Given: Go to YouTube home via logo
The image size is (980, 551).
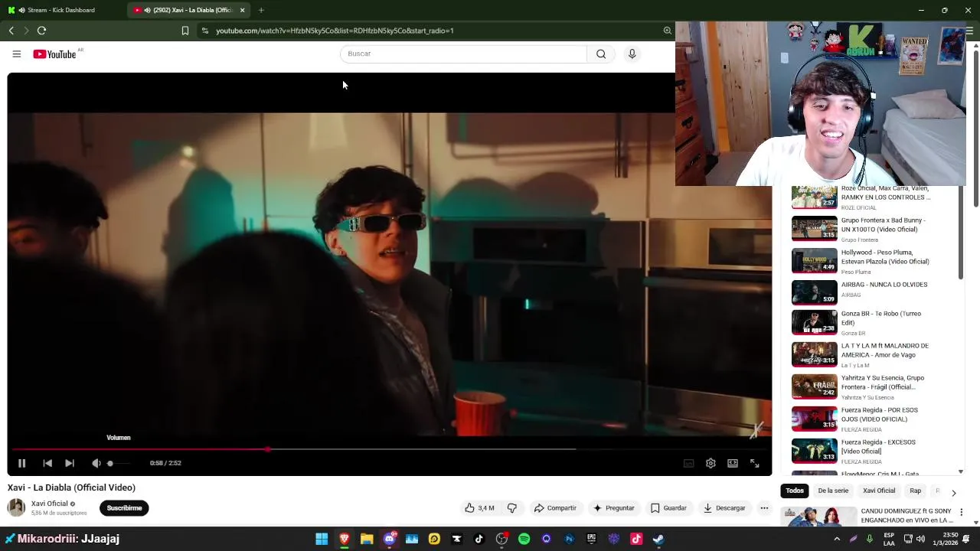Looking at the screenshot, I should pyautogui.click(x=54, y=54).
